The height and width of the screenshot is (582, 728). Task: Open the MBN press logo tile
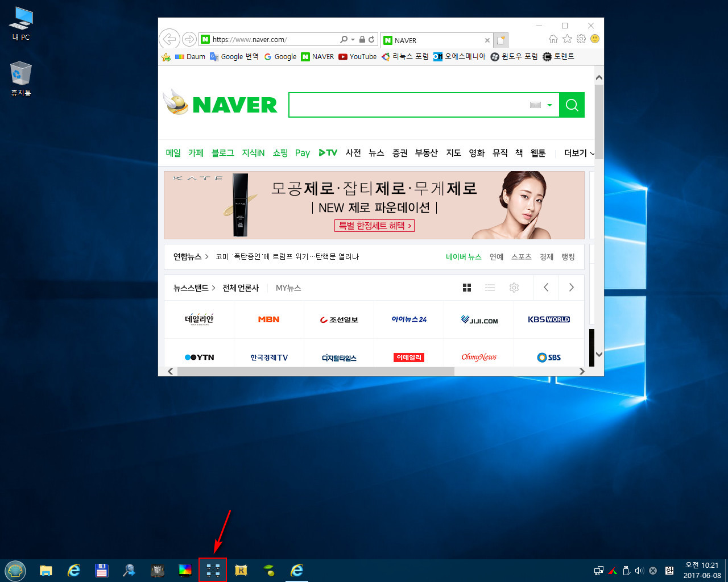(268, 319)
